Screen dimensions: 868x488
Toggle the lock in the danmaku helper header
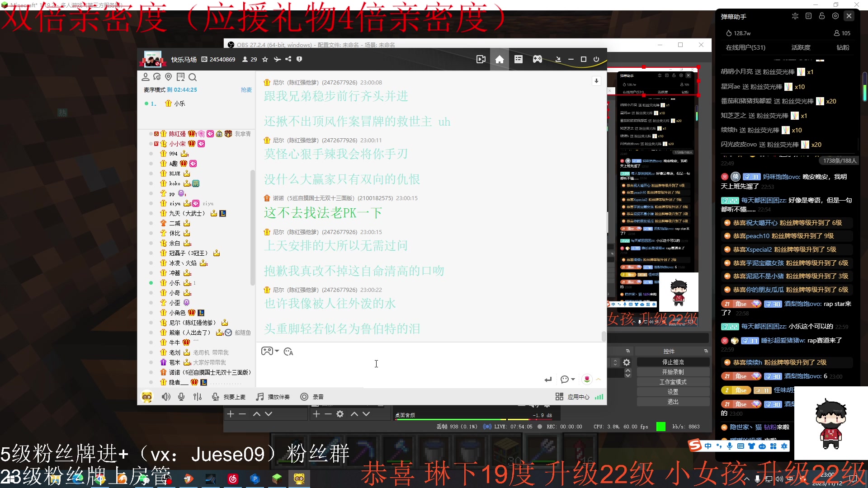822,16
